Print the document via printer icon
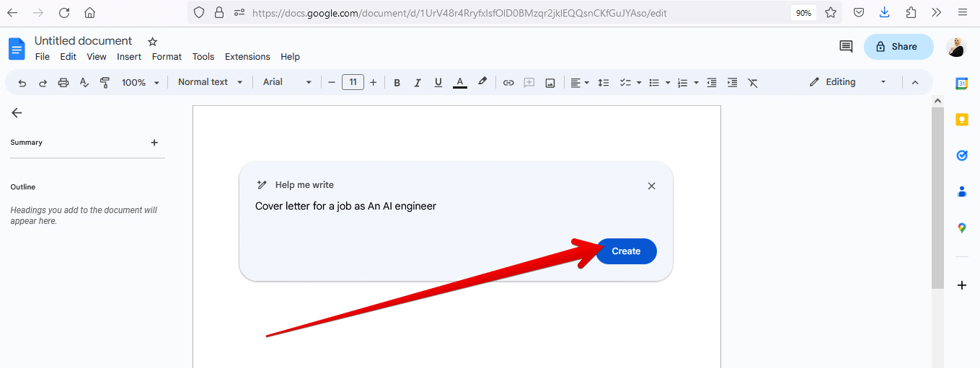980x368 pixels. (x=63, y=83)
